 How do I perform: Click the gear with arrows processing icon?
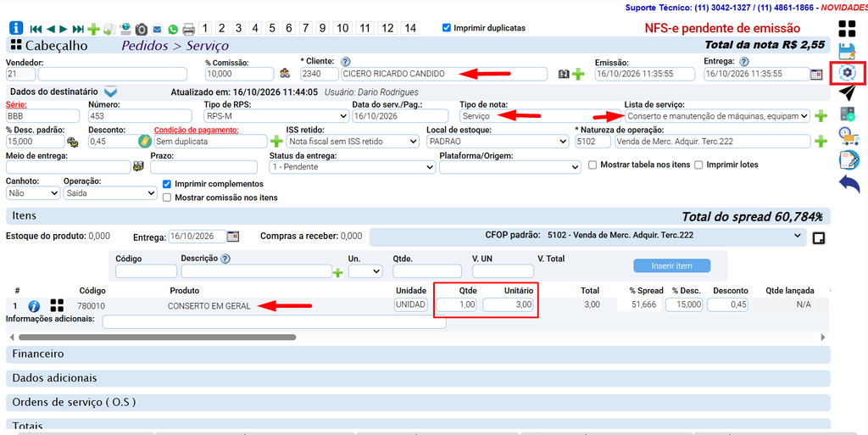847,73
